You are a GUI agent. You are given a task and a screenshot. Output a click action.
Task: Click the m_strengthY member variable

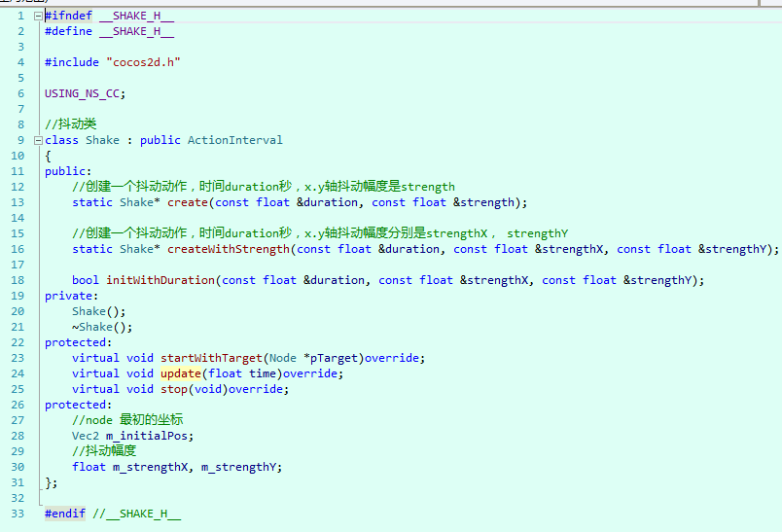click(239, 467)
